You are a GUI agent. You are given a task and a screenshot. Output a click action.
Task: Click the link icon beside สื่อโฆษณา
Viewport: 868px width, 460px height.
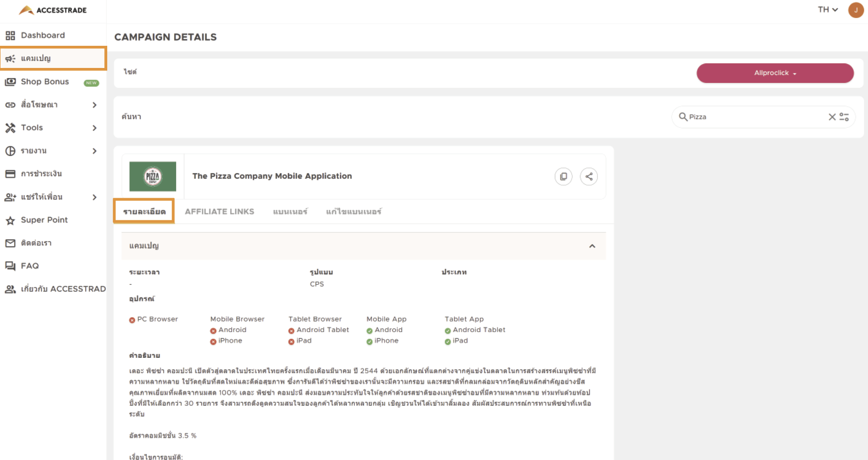tap(10, 105)
